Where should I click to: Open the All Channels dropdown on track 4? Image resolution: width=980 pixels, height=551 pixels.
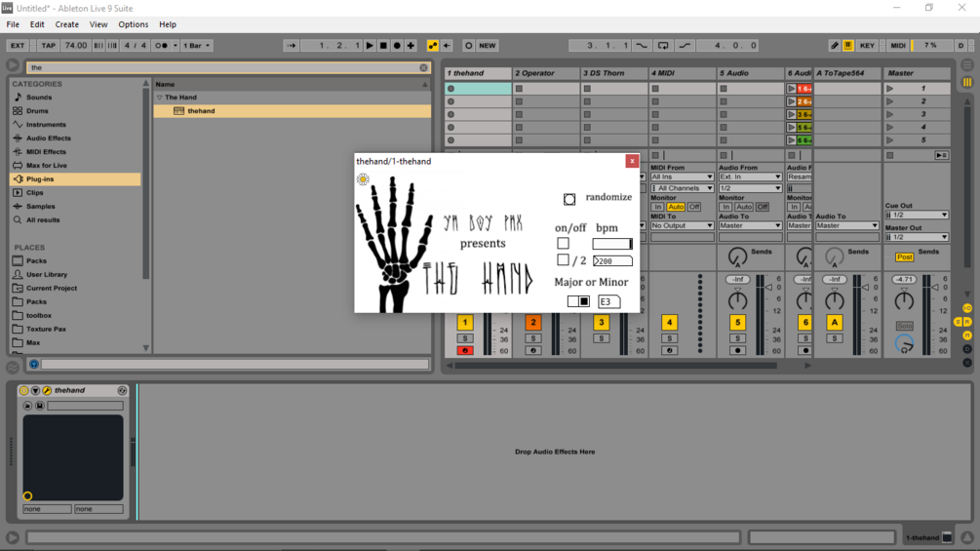[x=682, y=188]
